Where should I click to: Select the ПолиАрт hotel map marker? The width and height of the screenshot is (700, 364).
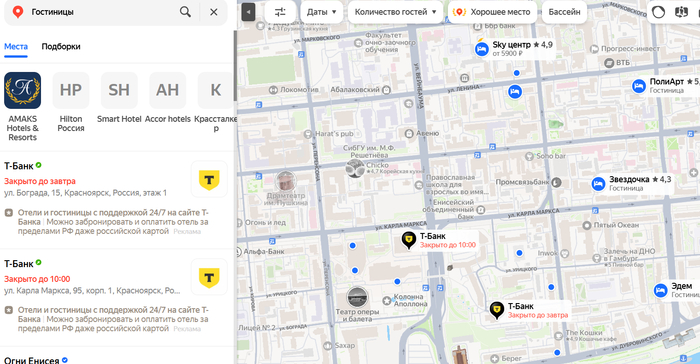coord(639,86)
